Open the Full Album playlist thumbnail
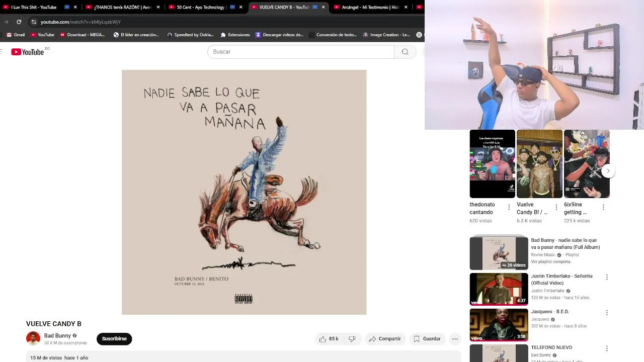Screen dimensions: 644x362 [x=499, y=253]
